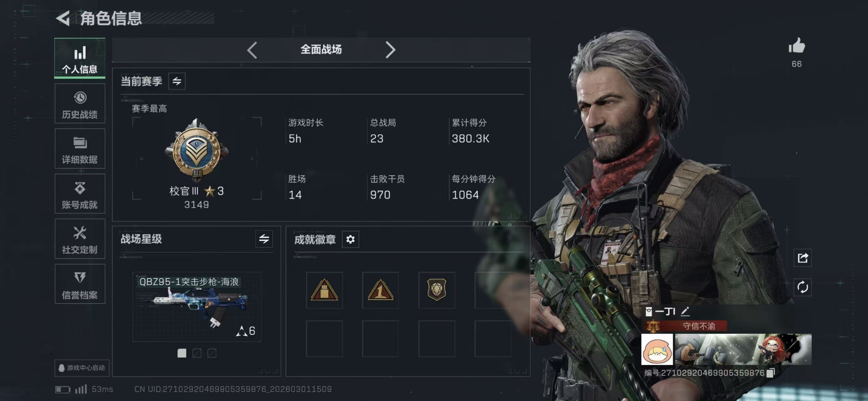The image size is (868, 401).
Task: Click the player avatar portrait
Action: (657, 349)
